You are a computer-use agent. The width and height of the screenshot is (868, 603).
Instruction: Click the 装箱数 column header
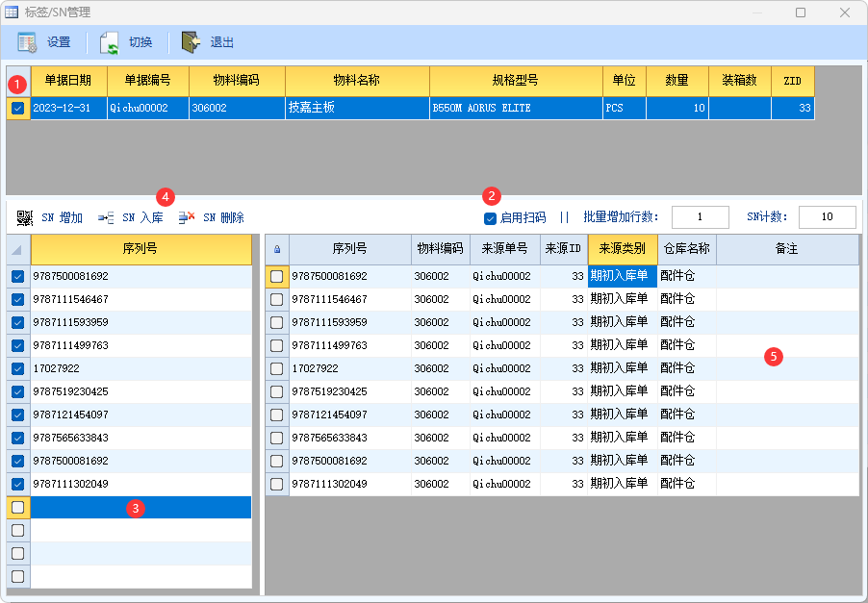740,81
